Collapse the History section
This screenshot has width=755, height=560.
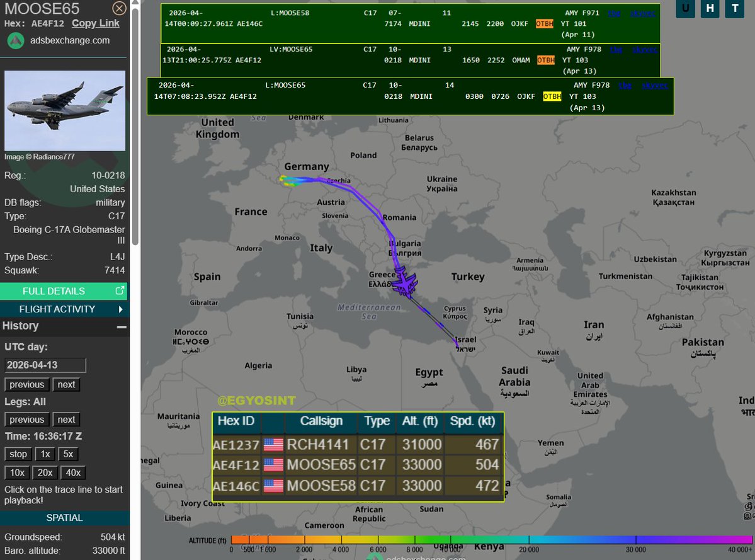coord(122,327)
